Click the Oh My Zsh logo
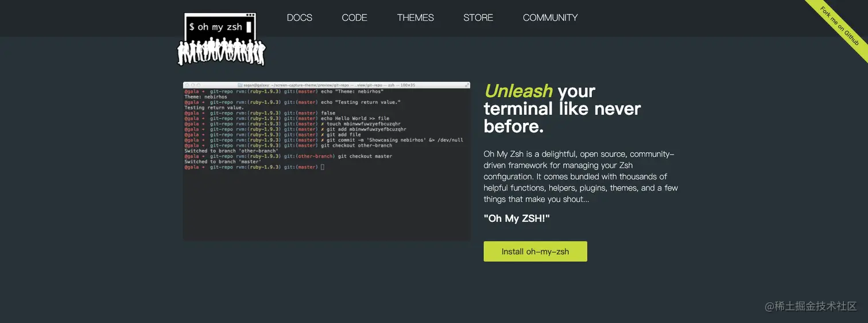The width and height of the screenshot is (868, 323). [222, 39]
